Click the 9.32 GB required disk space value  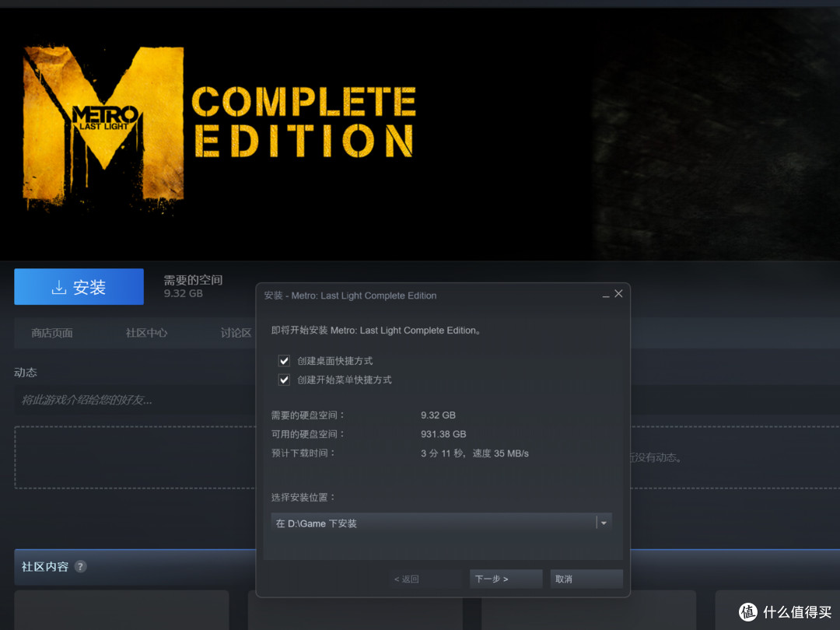point(438,415)
